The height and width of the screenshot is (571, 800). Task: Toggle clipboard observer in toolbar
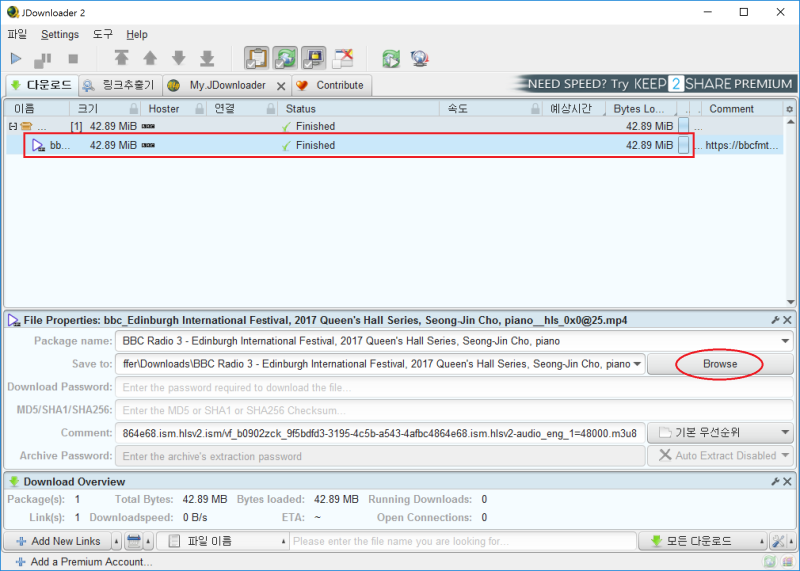(256, 58)
